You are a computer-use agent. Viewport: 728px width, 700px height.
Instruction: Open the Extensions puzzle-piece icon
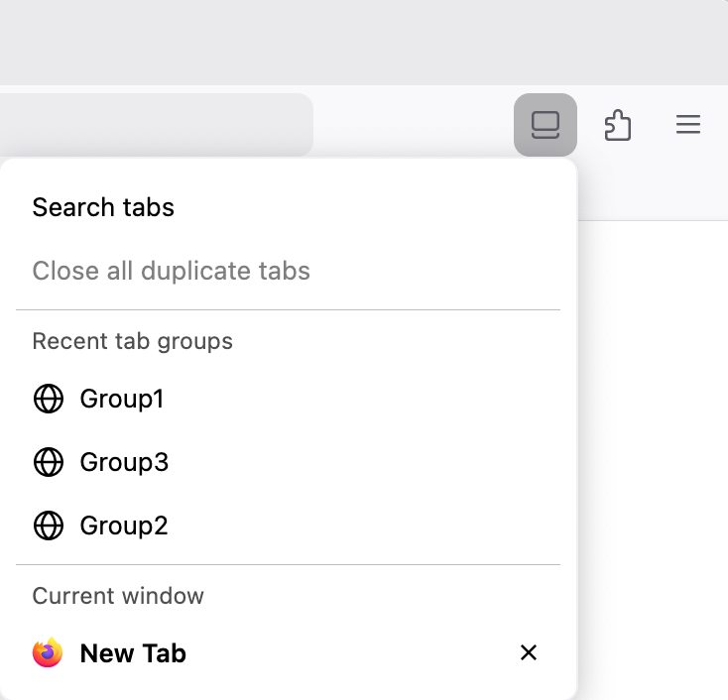(x=618, y=125)
